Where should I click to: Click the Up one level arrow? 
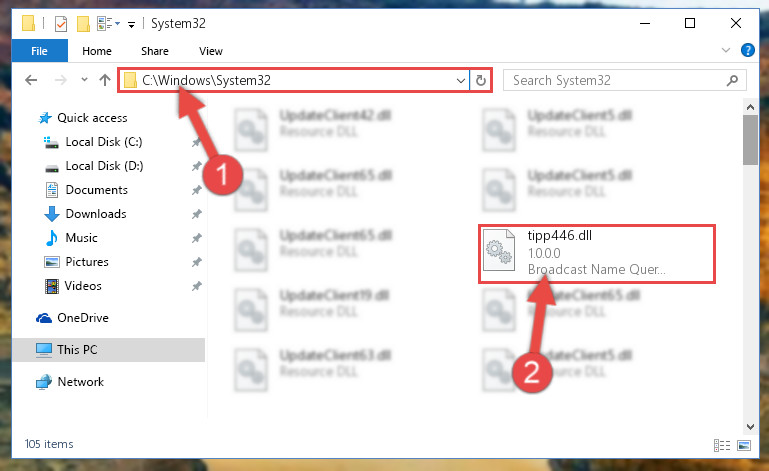coord(104,80)
